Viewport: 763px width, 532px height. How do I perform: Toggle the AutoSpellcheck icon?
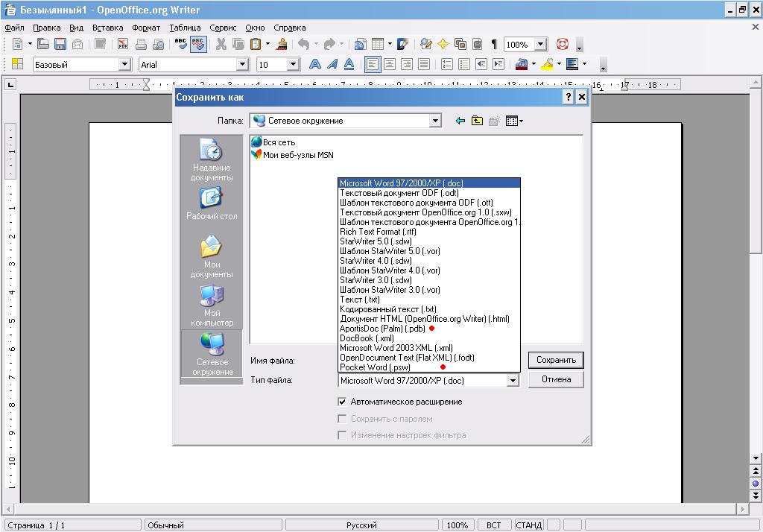coord(197,44)
